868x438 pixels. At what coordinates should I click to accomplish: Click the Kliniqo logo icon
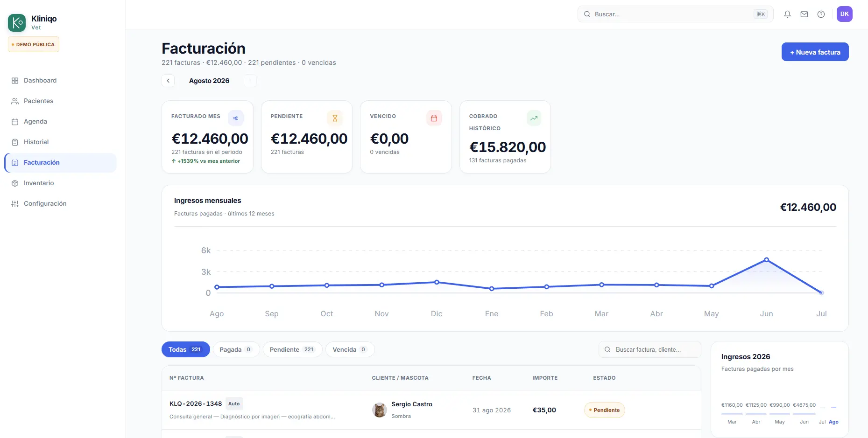pyautogui.click(x=17, y=22)
